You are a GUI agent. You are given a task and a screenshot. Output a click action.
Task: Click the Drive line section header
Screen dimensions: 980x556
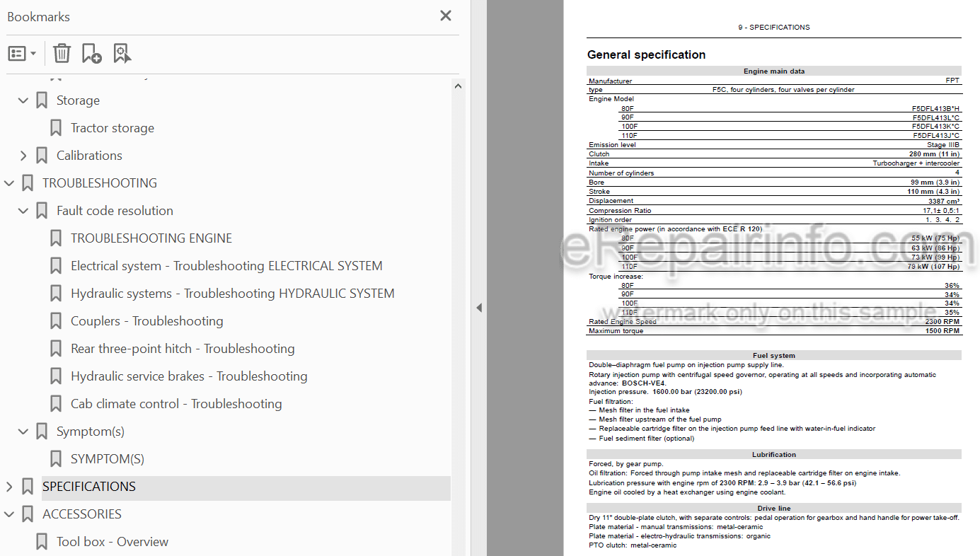point(774,508)
